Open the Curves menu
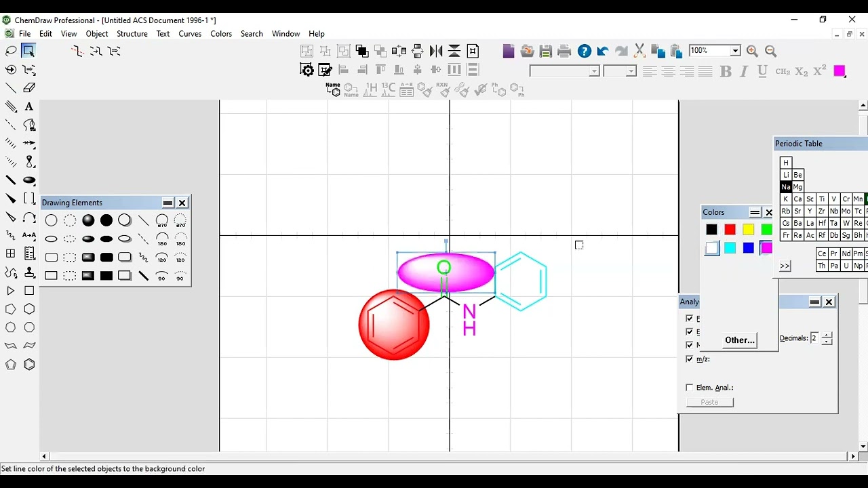This screenshot has width=868, height=488. point(190,33)
